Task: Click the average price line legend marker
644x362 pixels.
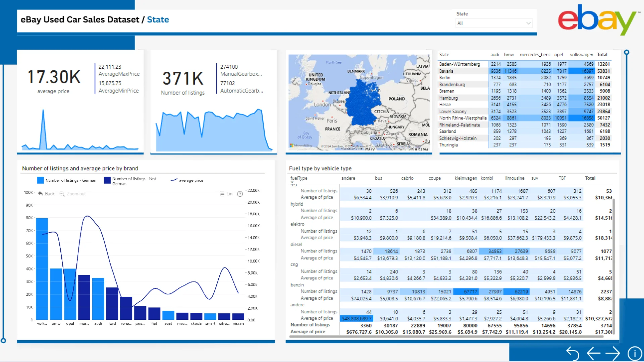Action: click(x=174, y=180)
